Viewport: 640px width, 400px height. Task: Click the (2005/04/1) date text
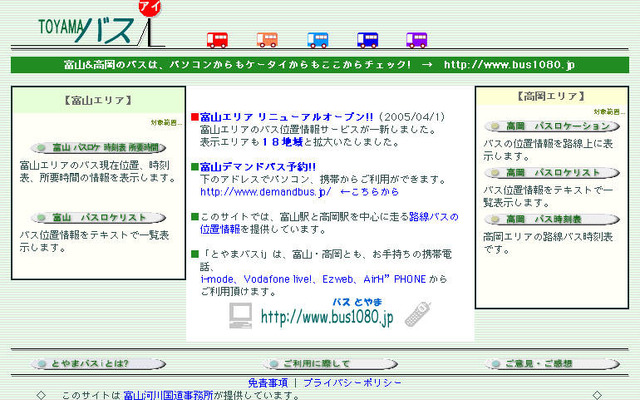point(412,117)
